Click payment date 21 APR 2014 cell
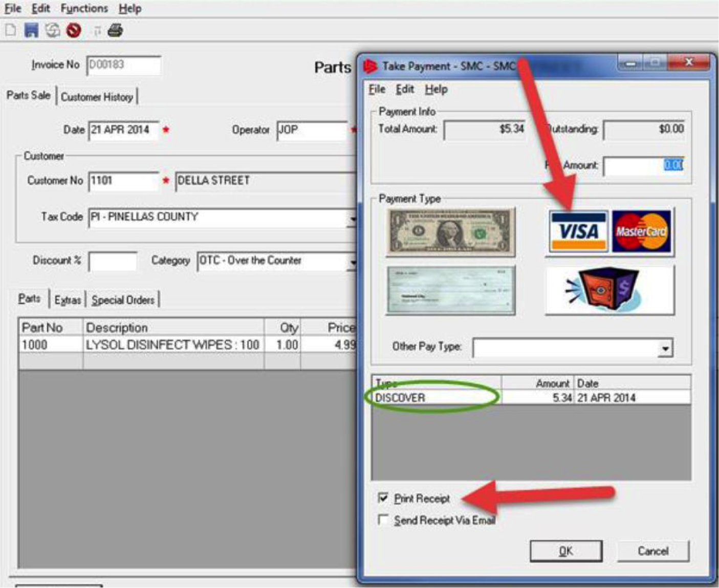 point(632,398)
